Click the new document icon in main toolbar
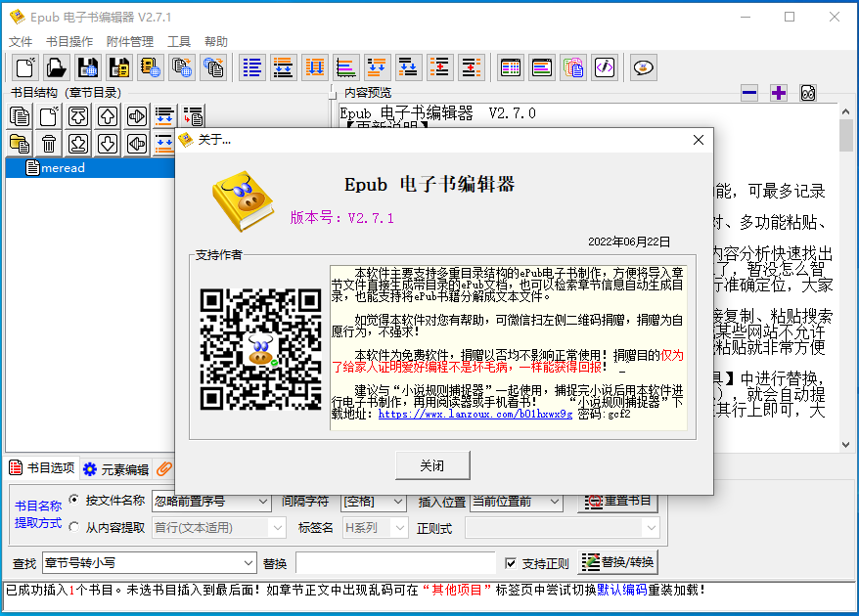 (25, 67)
